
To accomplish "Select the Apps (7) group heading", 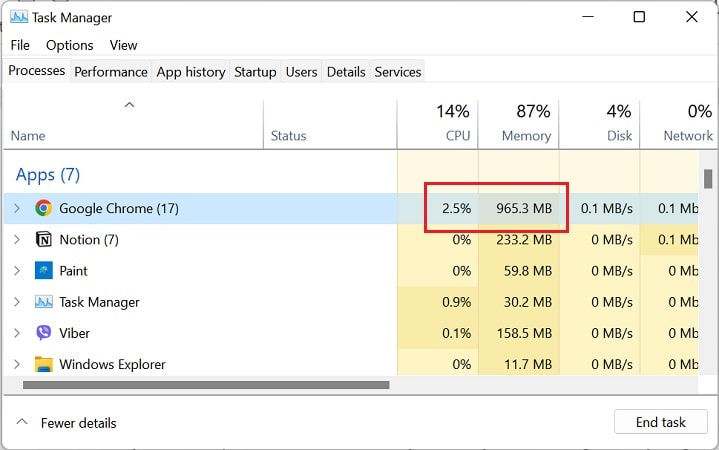I will pos(48,175).
